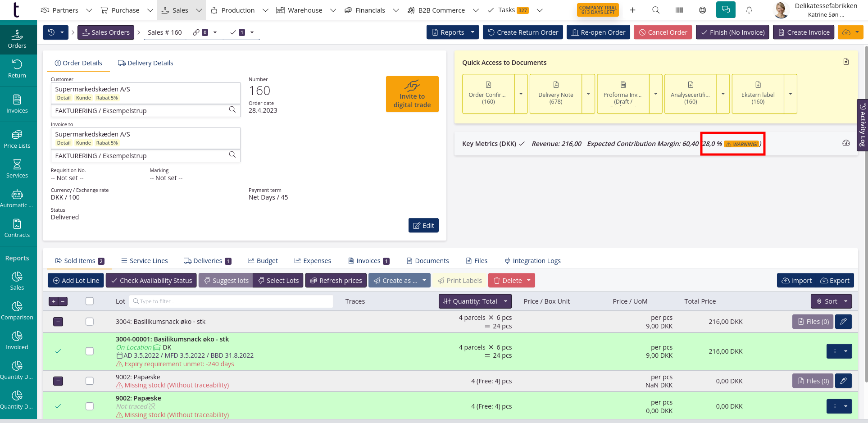The height and width of the screenshot is (423, 868).
Task: Click the chat messages icon
Action: [x=725, y=10]
